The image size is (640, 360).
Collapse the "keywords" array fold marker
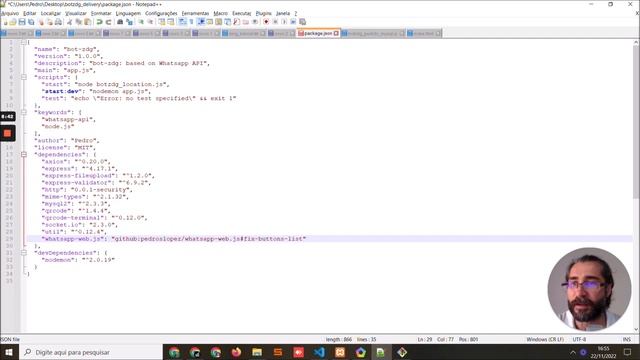tap(24, 112)
